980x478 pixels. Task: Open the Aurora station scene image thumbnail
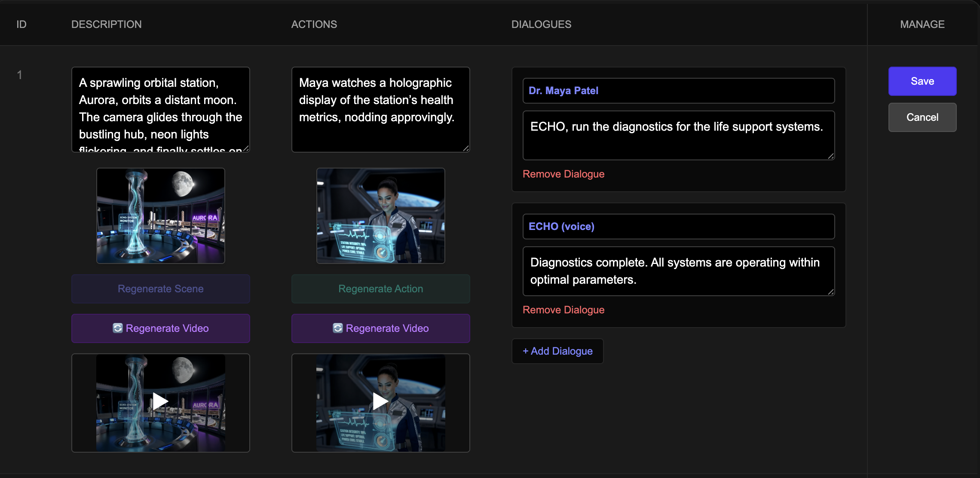click(160, 216)
